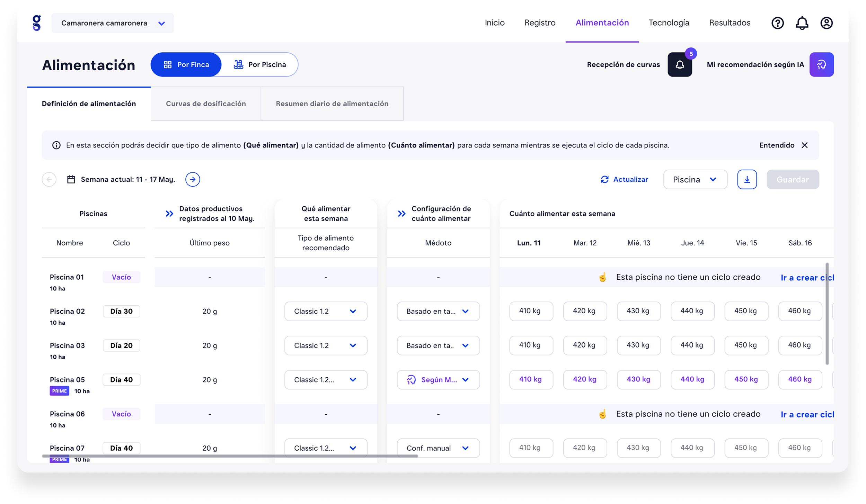Viewport: 866px width, 504px height.
Task: Open Recepción de curvas bell button
Action: (x=680, y=65)
